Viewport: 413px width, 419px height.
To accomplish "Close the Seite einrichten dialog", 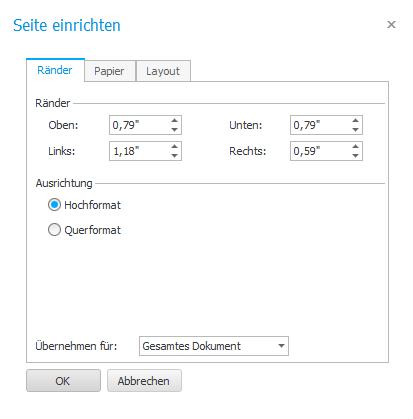I will (391, 25).
